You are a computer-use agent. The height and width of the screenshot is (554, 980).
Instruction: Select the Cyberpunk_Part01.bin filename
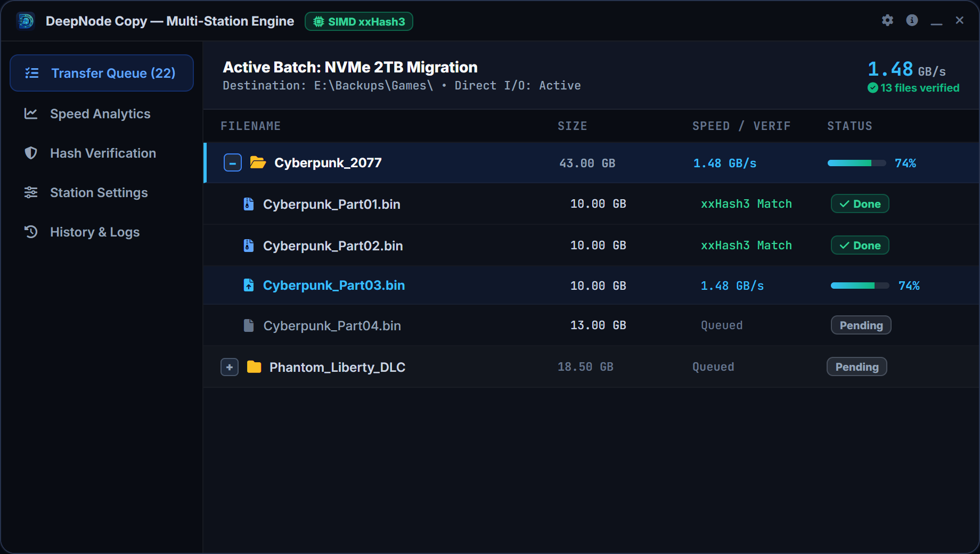click(331, 205)
